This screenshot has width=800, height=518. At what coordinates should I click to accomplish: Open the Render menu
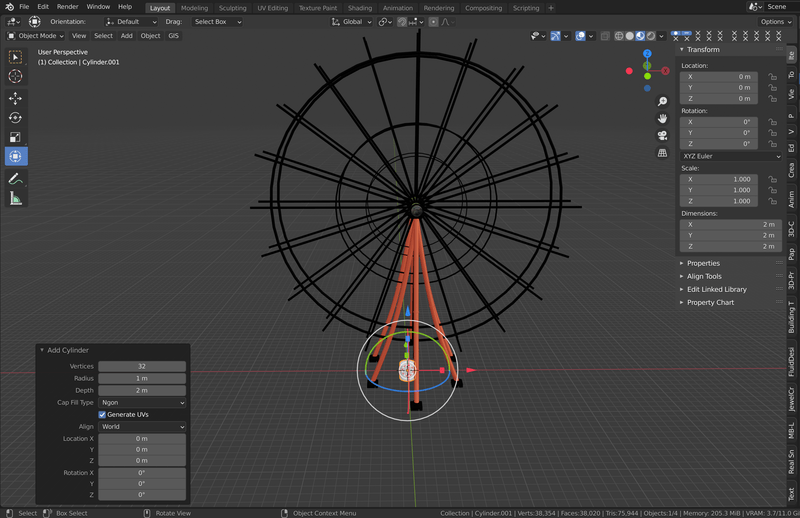coord(67,7)
